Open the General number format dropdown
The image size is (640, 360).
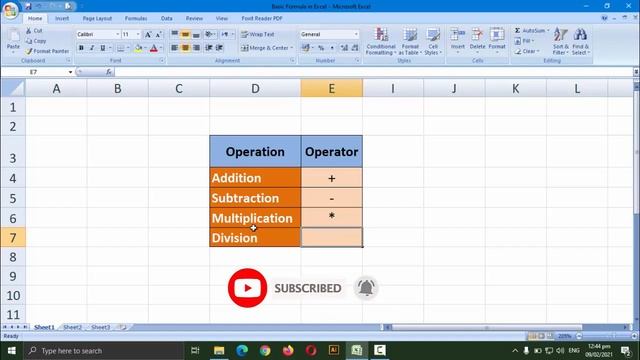(356, 35)
